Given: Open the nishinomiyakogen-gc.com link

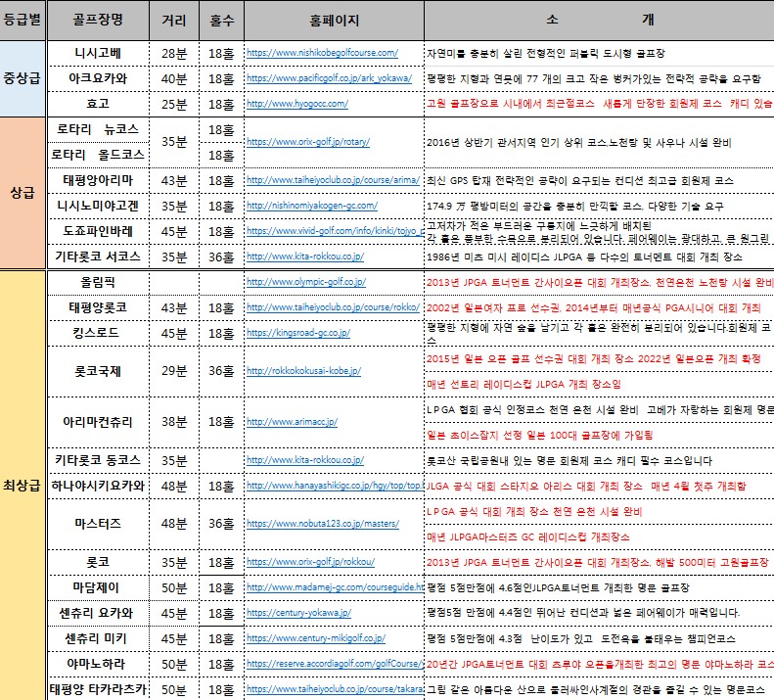Looking at the screenshot, I should pyautogui.click(x=312, y=206).
